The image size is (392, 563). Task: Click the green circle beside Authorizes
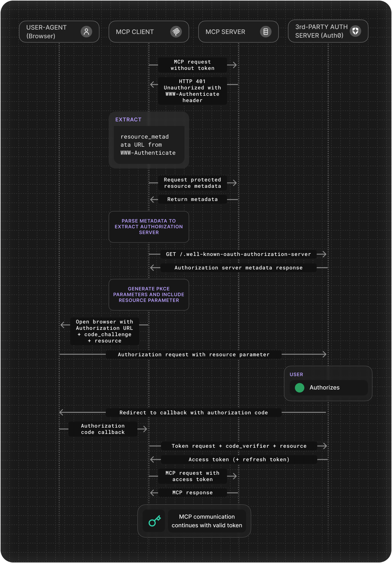tap(299, 388)
